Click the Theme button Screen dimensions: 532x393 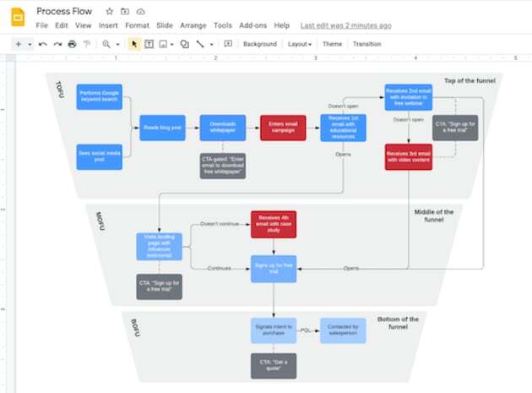point(332,44)
